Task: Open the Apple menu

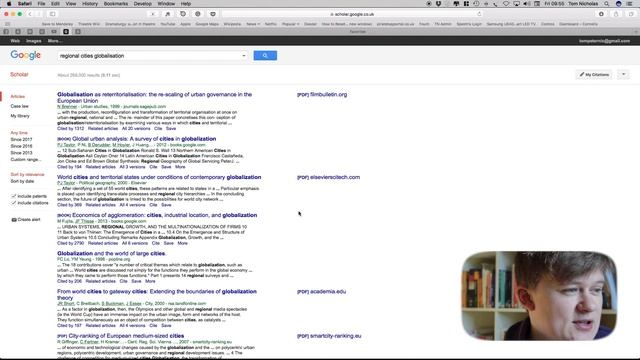Action: click(9, 4)
